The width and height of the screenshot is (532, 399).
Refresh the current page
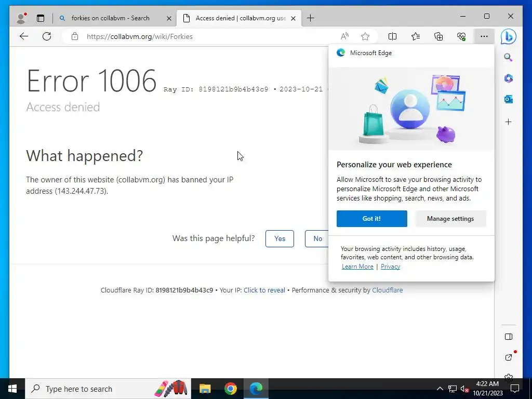pyautogui.click(x=47, y=36)
